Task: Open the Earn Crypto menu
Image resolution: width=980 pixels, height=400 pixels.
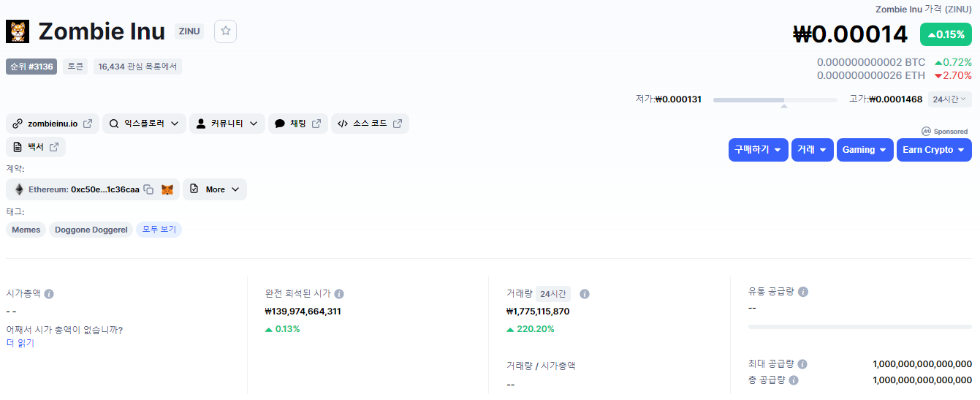Action: coord(933,150)
